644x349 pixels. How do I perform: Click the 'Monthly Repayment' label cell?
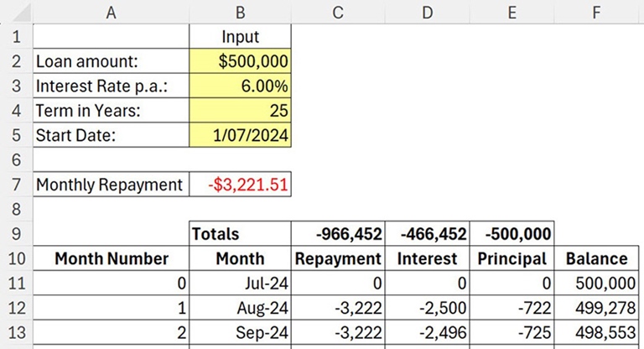(x=111, y=185)
